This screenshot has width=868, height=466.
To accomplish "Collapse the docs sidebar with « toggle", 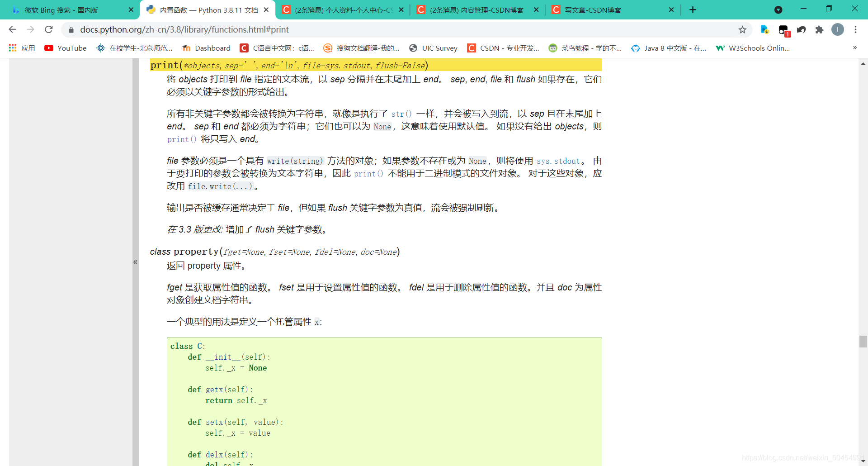I will coord(135,262).
